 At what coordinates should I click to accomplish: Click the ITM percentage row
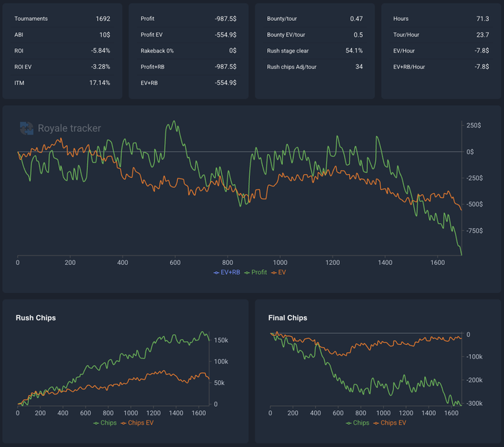62,83
